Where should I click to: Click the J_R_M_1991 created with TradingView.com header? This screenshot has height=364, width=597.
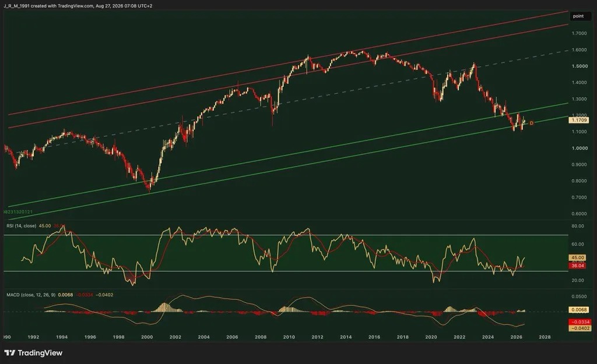pos(78,6)
